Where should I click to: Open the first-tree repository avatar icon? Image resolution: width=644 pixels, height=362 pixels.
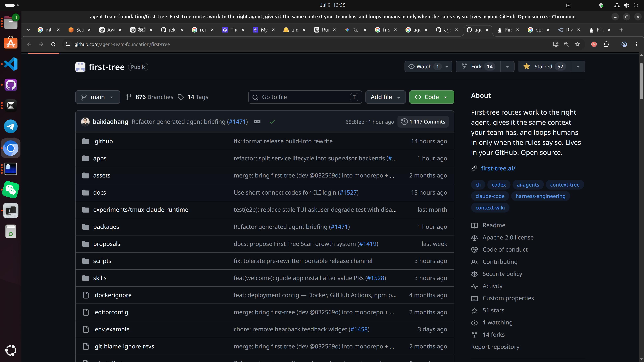[x=80, y=67]
